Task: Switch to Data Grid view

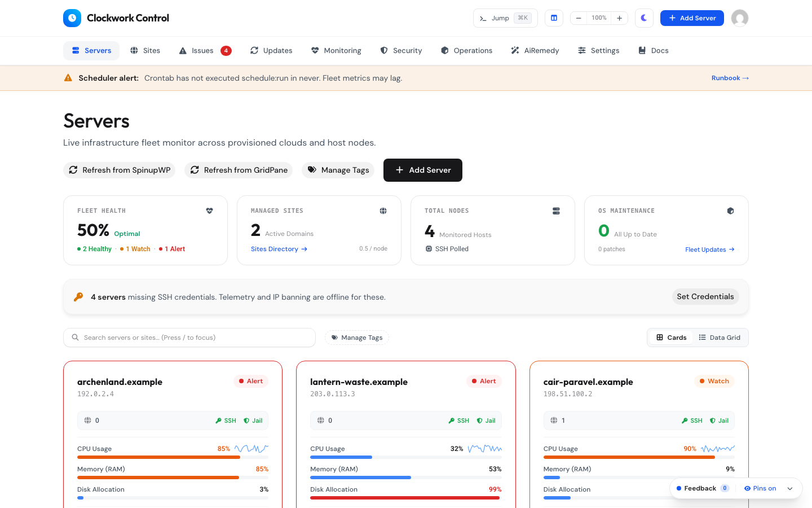Action: pos(720,338)
